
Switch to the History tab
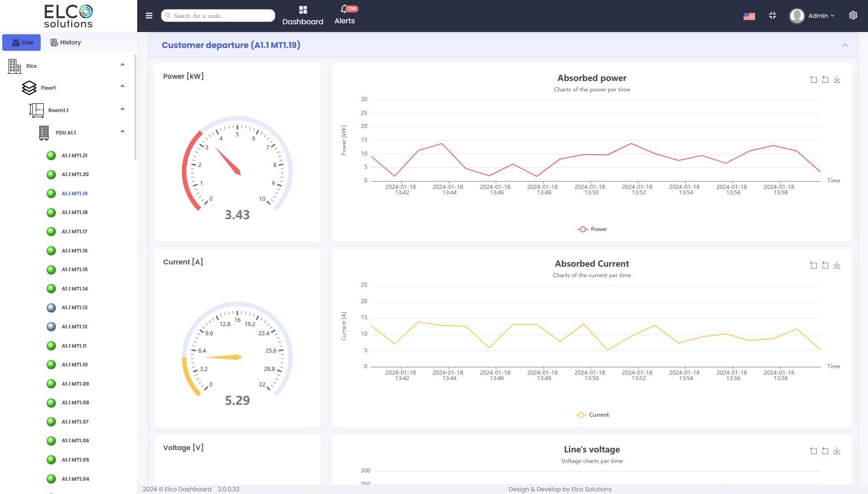(x=65, y=42)
